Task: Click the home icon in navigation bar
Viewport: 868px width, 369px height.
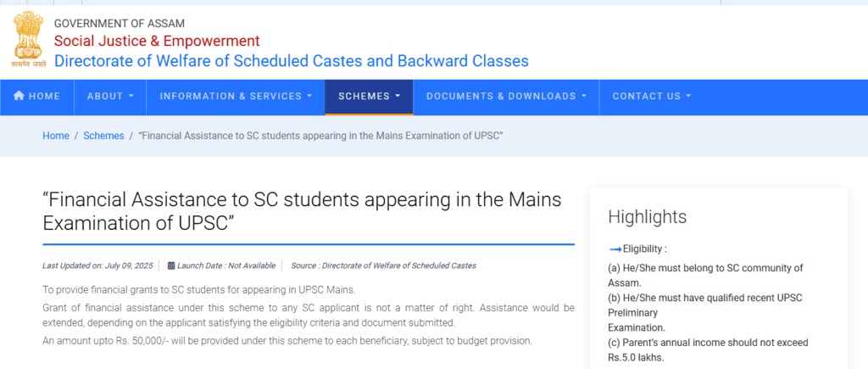Action: tap(19, 96)
